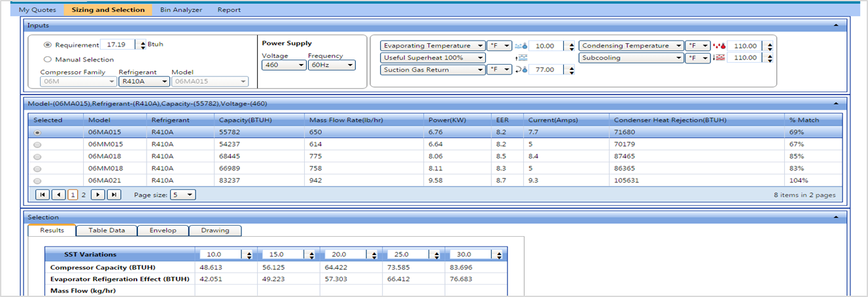This screenshot has width=868, height=297.
Task: Select the 06MA018 row radio button
Action: 37,156
